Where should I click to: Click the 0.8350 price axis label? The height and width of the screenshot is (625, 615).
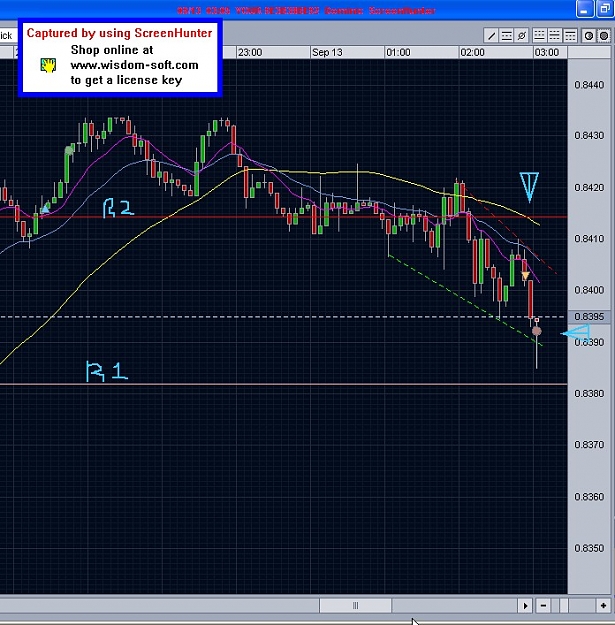pos(589,548)
